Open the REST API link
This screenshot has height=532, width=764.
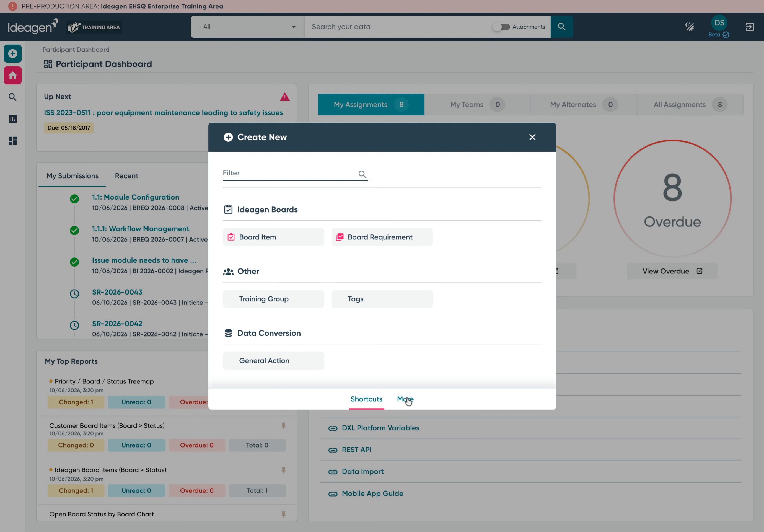(356, 450)
